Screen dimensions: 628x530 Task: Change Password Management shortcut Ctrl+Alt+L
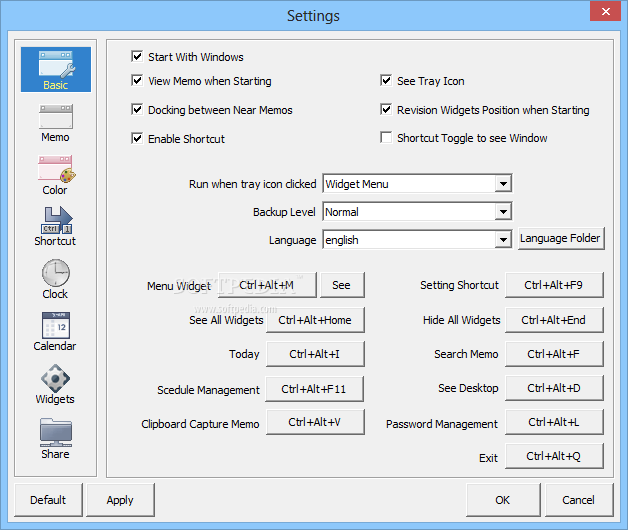pyautogui.click(x=554, y=422)
